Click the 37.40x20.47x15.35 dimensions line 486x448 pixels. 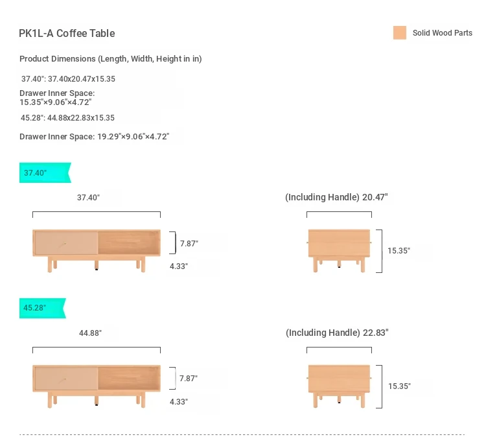(68, 78)
